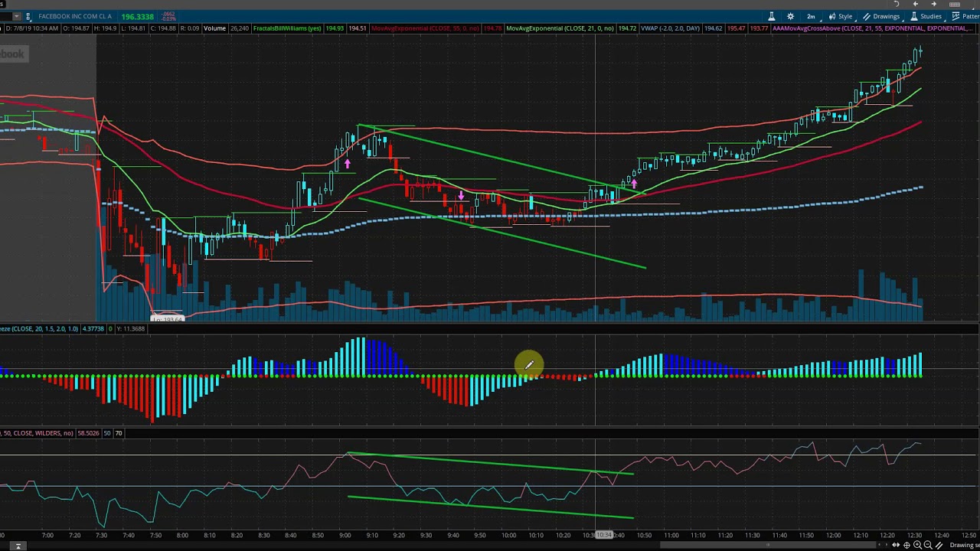
Task: Click the symbol link icon beside FACEBOOK
Action: pos(28,16)
